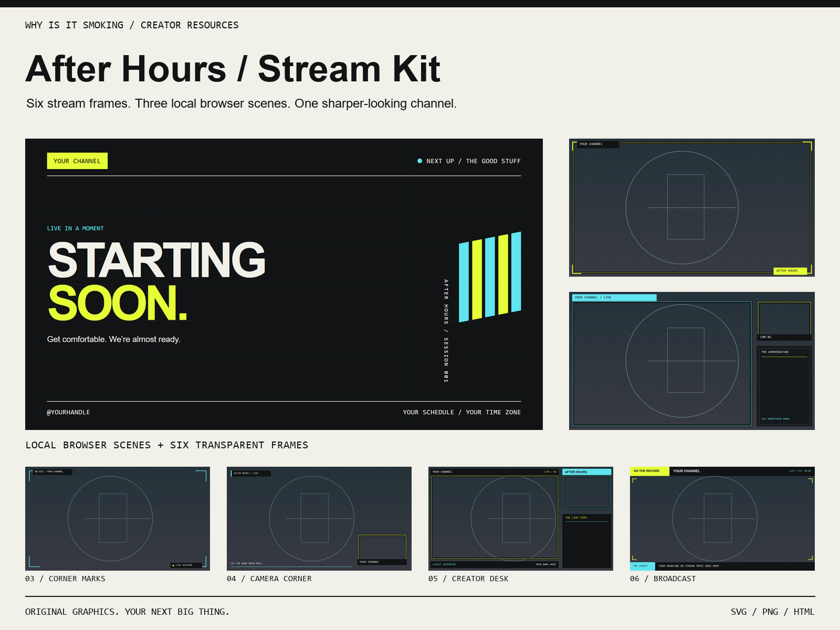Click the '03 / CORNER MARKS' caption
This screenshot has height=630, width=840.
click(65, 579)
